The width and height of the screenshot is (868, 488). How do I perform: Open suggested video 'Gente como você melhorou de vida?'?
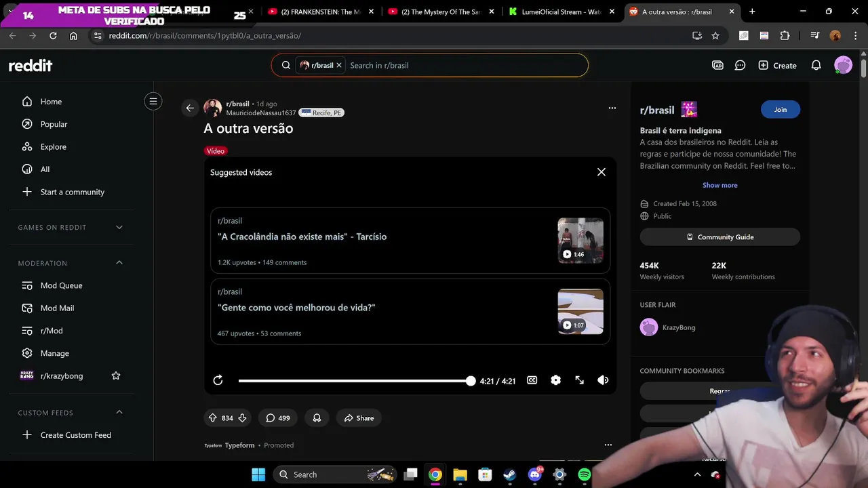(410, 312)
